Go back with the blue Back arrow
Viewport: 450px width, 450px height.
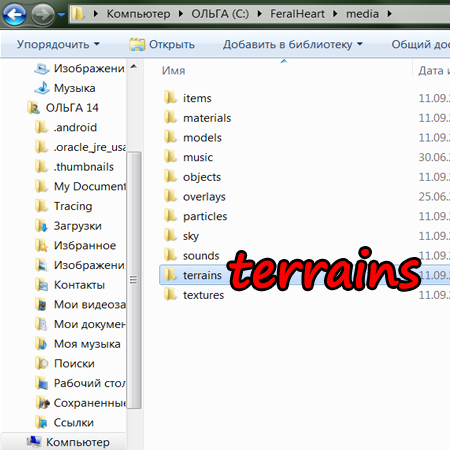(x=14, y=14)
